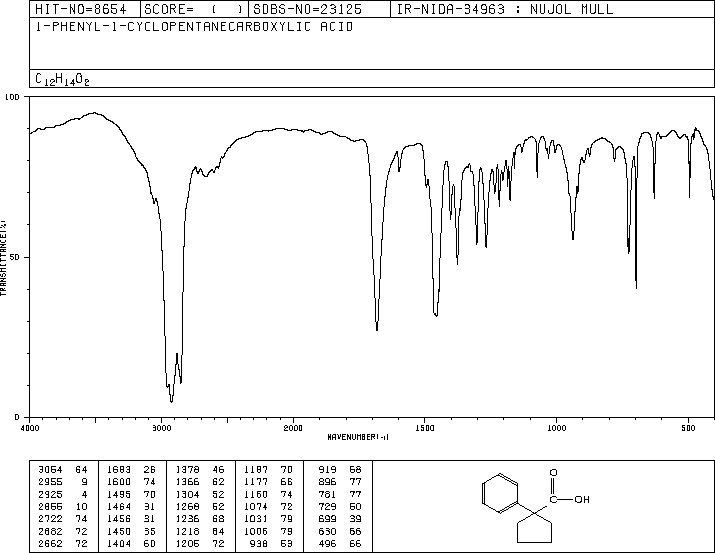Select peak table entry 2722
Image resolution: width=715 pixels, height=553 pixels.
point(63,519)
